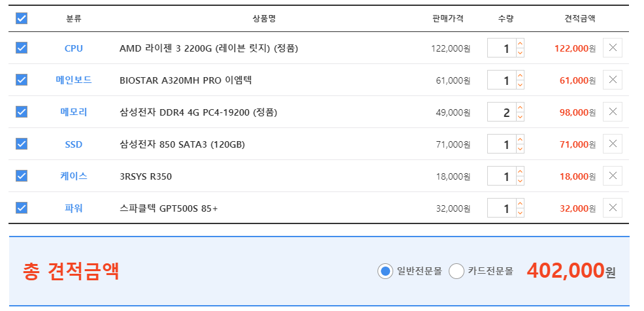Delete the GPT500S 85+ power supply row
The image size is (644, 311).
pos(613,208)
